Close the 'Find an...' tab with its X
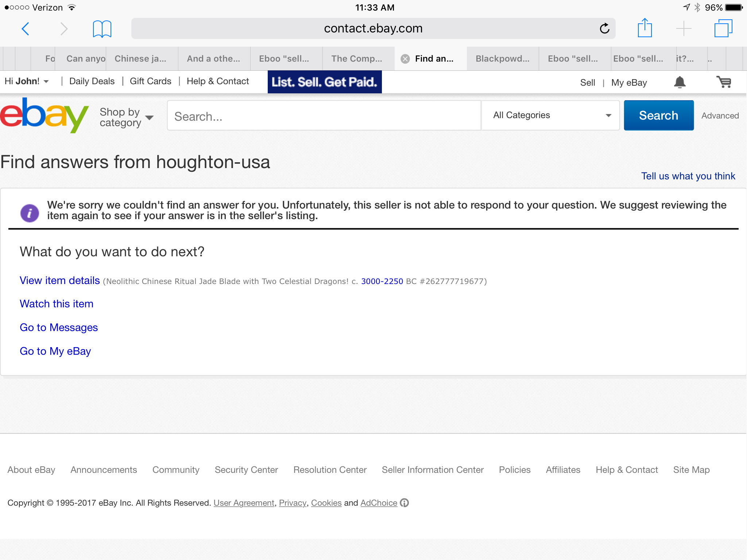Viewport: 747px width, 560px height. pyautogui.click(x=405, y=59)
